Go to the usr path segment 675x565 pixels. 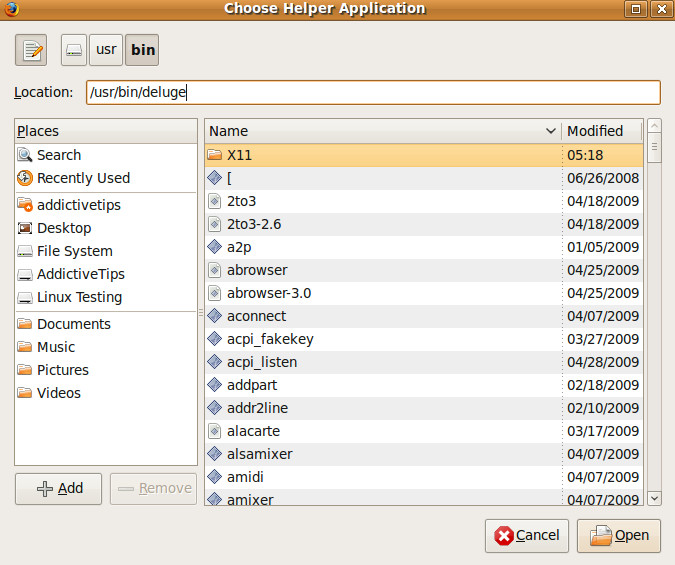[x=106, y=50]
